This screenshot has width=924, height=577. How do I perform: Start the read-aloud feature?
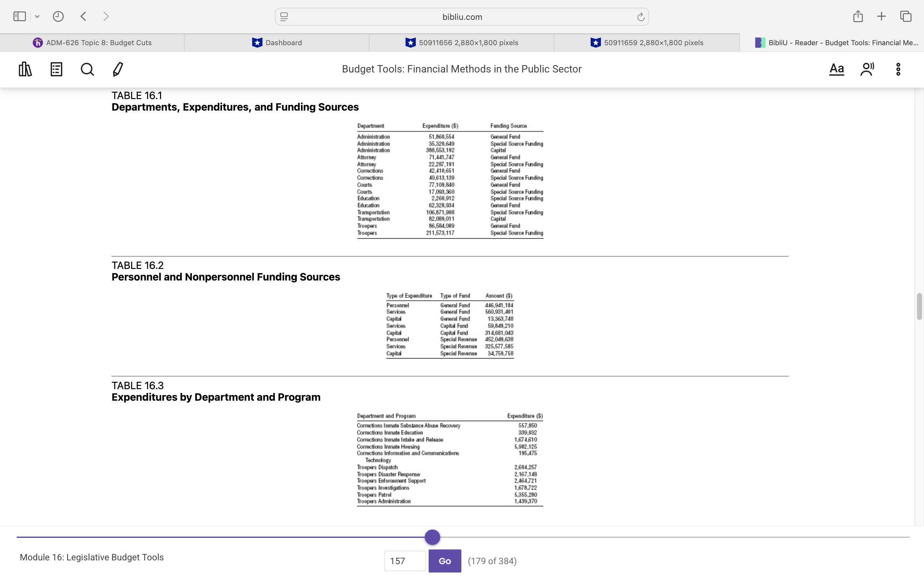click(x=867, y=69)
